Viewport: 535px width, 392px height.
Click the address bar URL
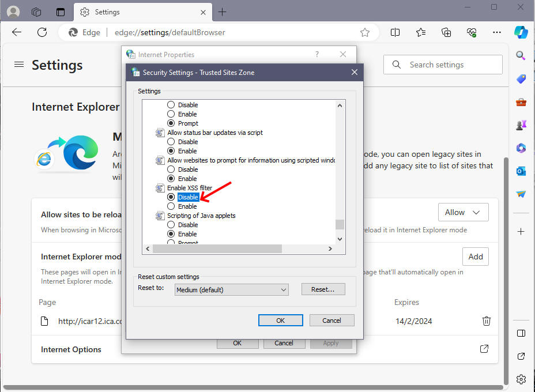tap(170, 32)
